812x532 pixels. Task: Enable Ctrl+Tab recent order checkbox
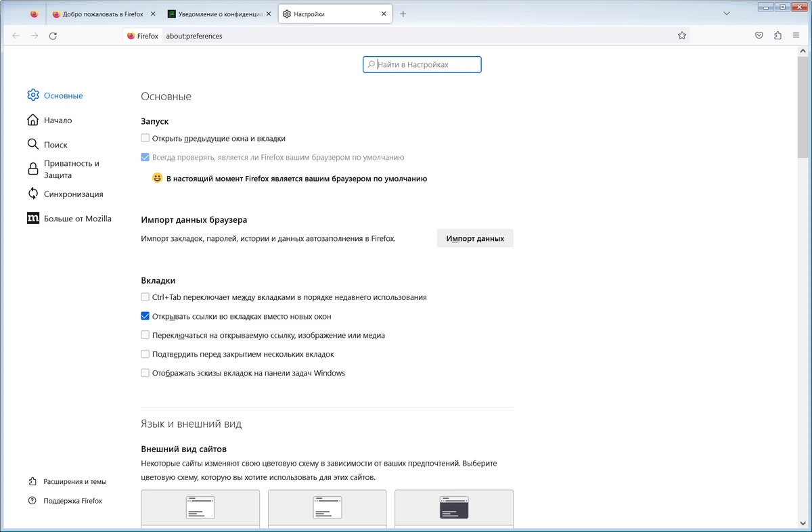145,296
